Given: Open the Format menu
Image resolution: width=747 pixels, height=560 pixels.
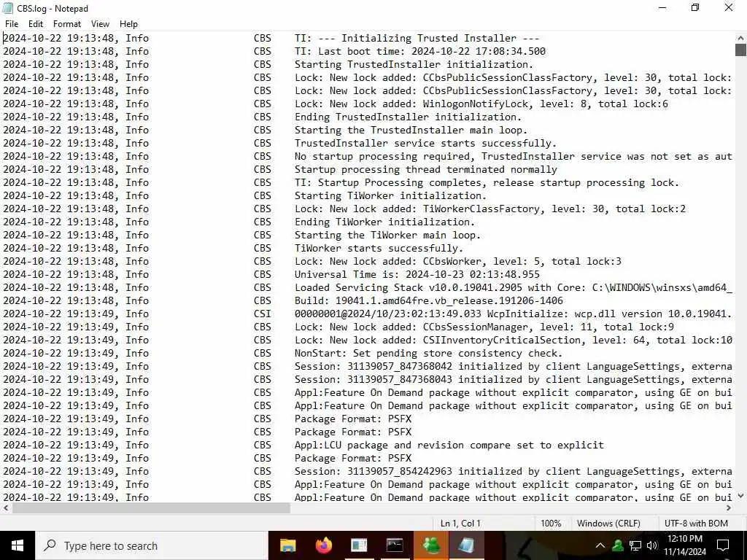Looking at the screenshot, I should click(x=66, y=24).
